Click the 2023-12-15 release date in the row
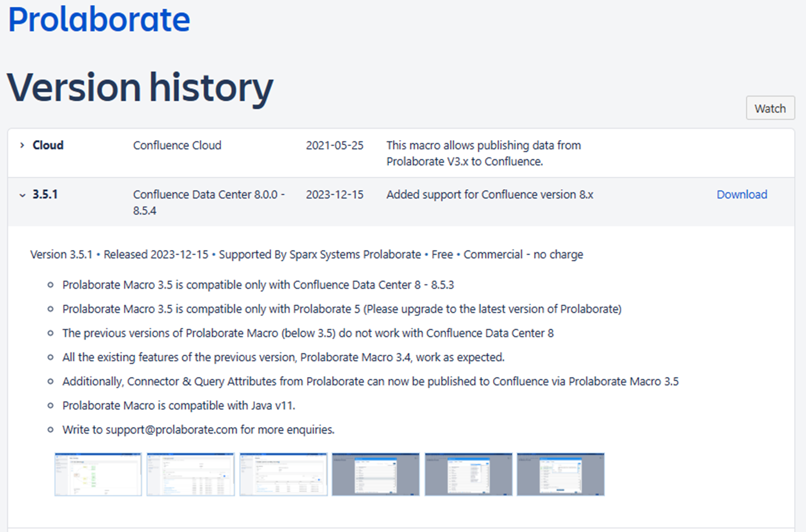806x532 pixels. (x=335, y=194)
